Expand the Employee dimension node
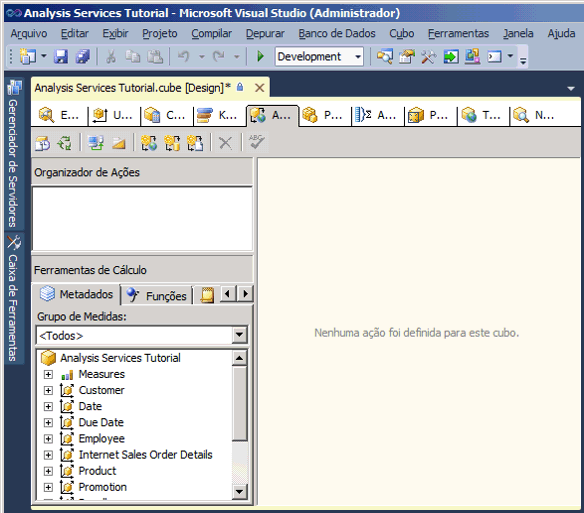The image size is (584, 513). [48, 438]
